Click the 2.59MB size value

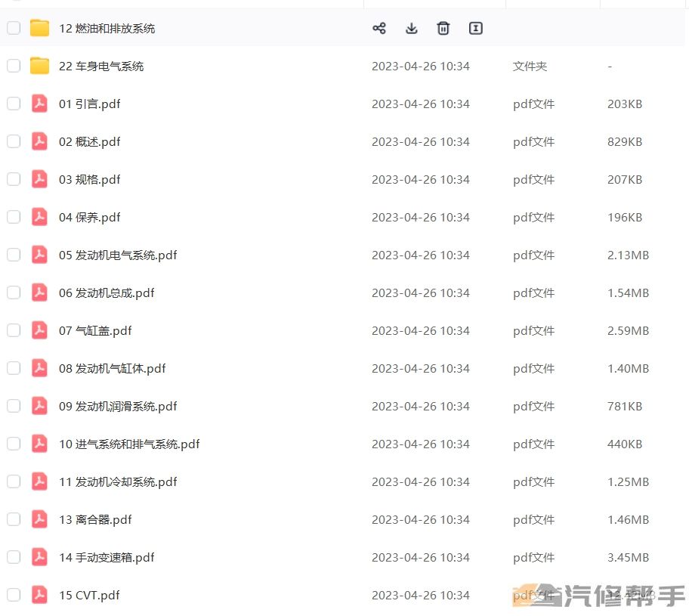[x=628, y=331]
